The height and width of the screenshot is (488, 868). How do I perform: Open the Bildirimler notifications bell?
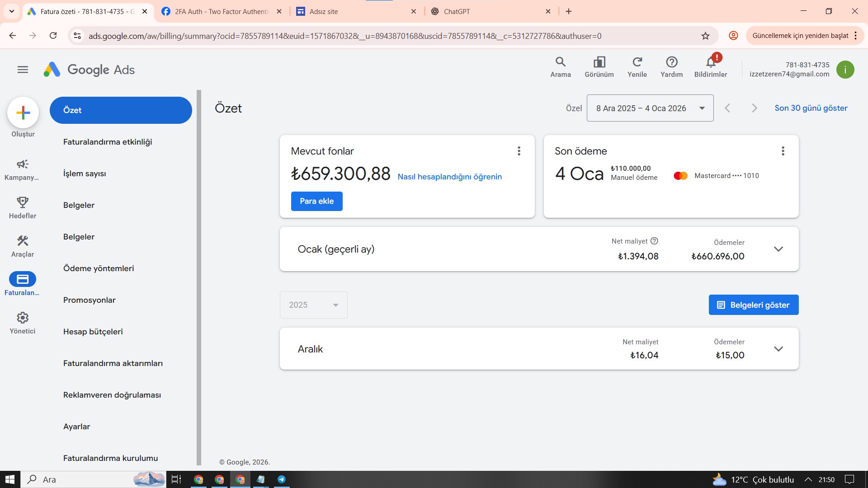pos(711,67)
